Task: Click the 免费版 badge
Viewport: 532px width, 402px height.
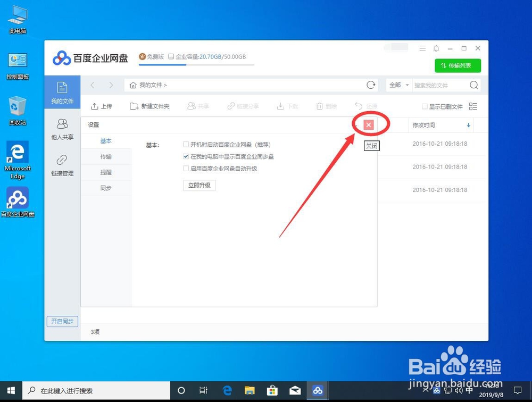Action: click(x=151, y=56)
